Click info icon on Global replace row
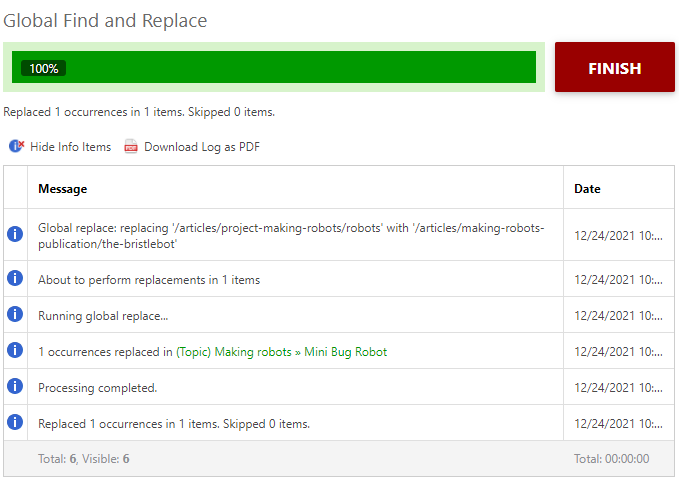This screenshot has height=488, width=679. (x=15, y=234)
